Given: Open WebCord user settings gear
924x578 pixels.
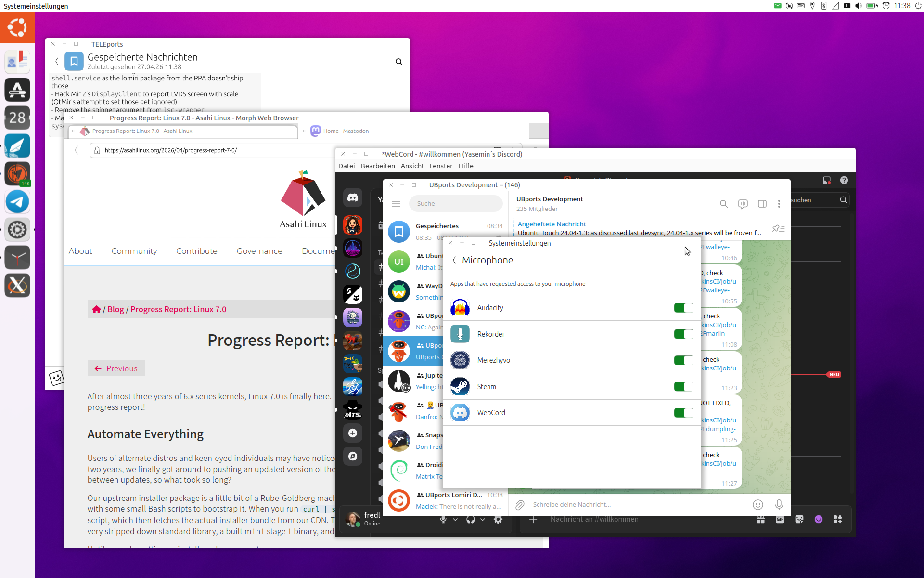Looking at the screenshot, I should click(x=498, y=519).
